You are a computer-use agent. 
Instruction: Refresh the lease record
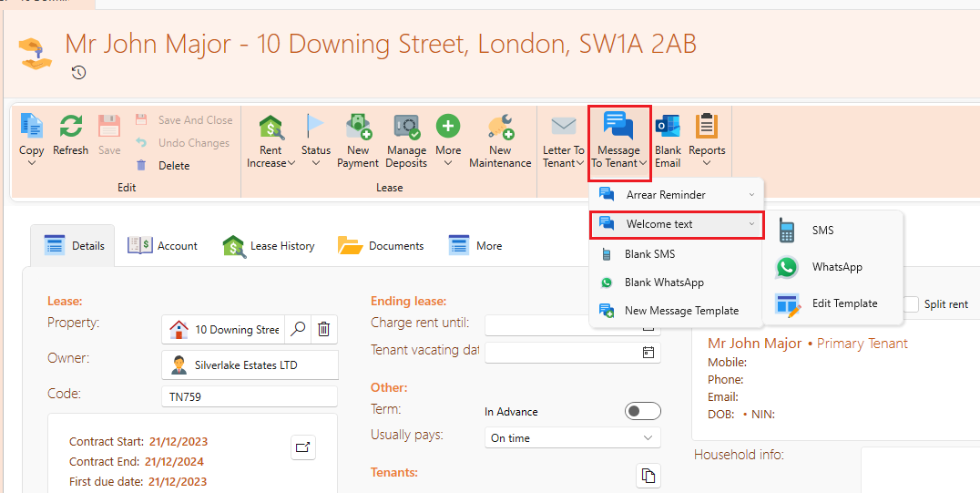tap(71, 135)
